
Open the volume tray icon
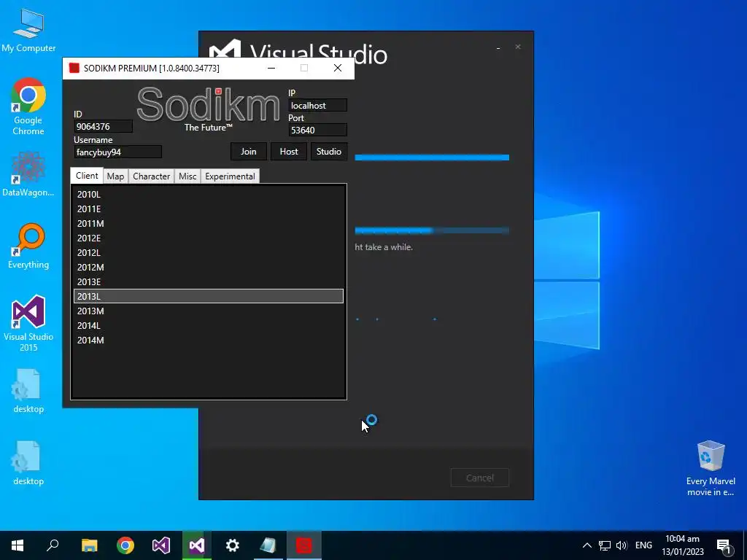622,545
